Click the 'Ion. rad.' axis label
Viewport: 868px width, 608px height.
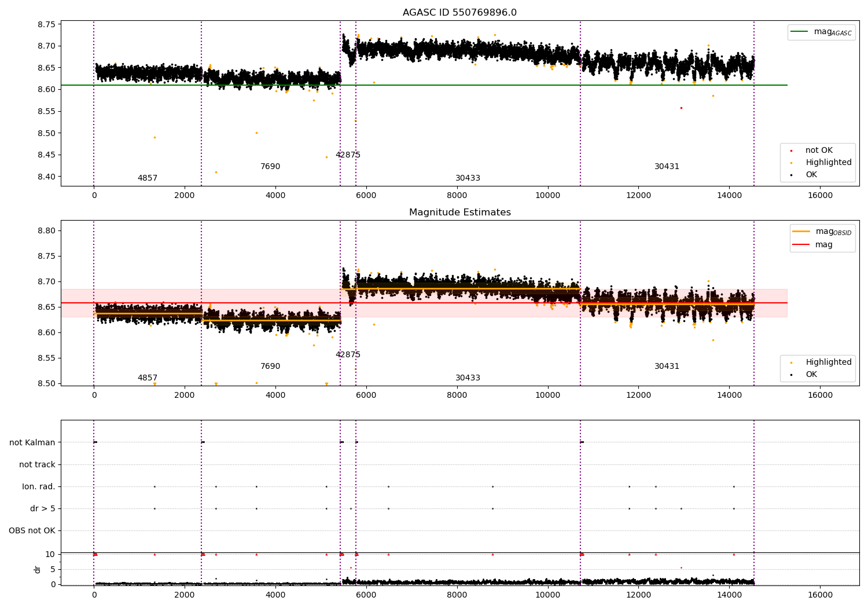(x=39, y=486)
